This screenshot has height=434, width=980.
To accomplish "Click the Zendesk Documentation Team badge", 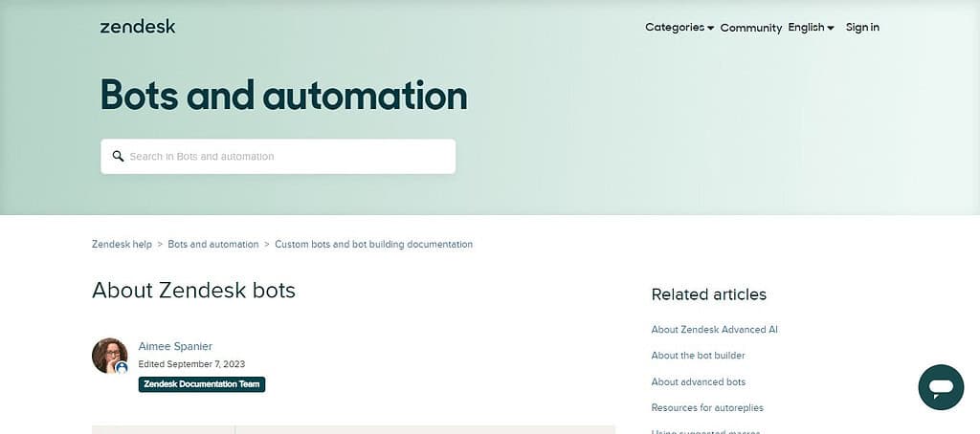I will click(202, 384).
